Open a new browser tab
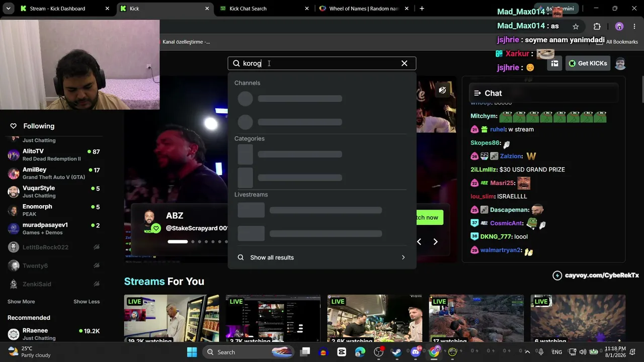 422,9
